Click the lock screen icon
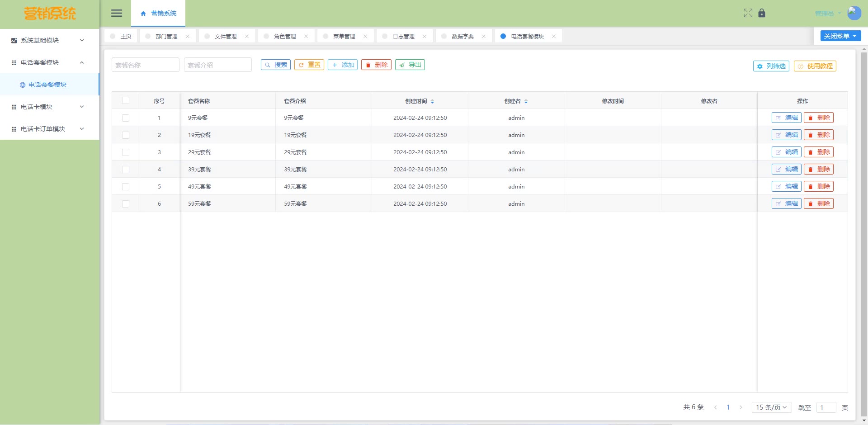 tap(762, 13)
